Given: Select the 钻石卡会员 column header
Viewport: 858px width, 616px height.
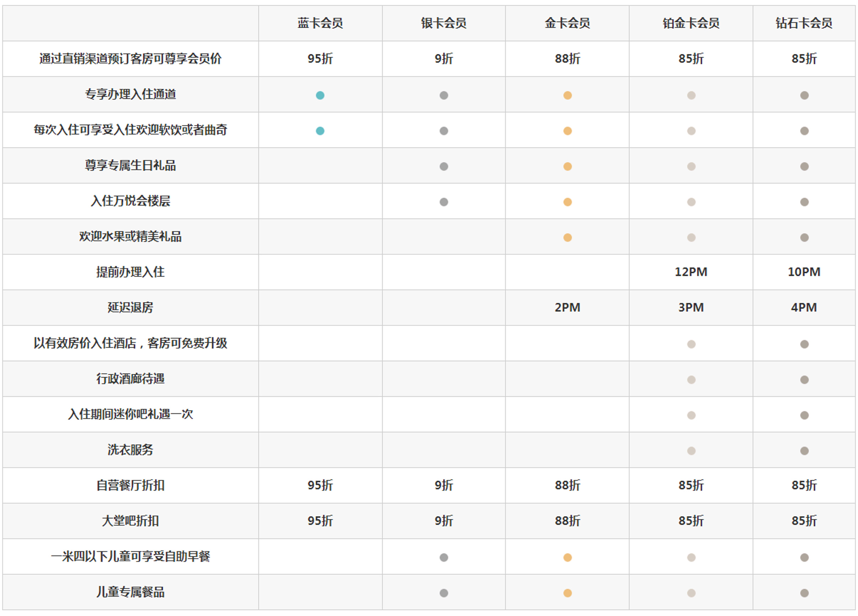Looking at the screenshot, I should 804,23.
